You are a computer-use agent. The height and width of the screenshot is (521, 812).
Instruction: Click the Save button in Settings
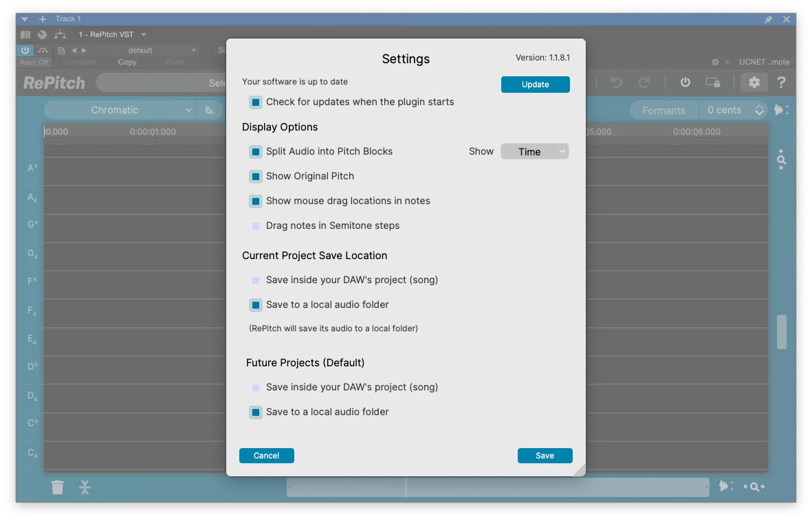(x=545, y=456)
